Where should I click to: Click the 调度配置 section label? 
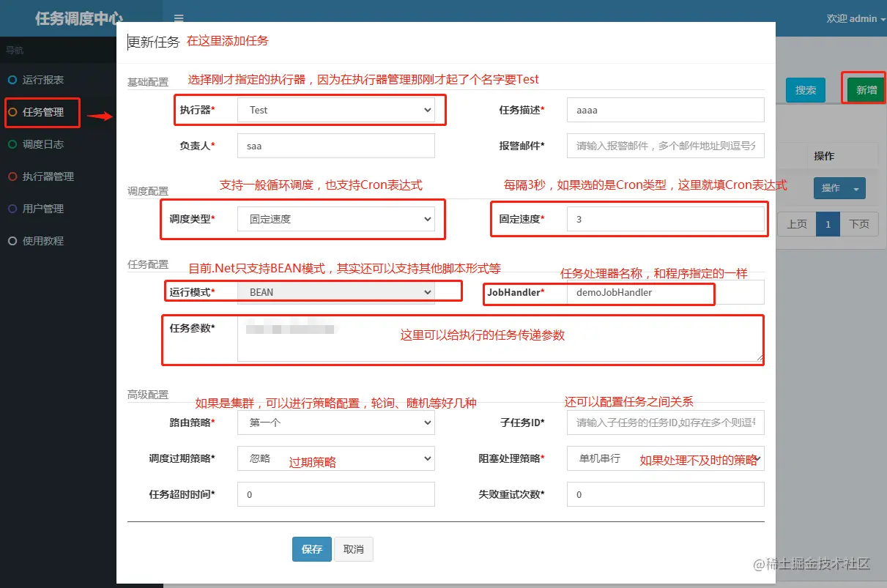[148, 191]
